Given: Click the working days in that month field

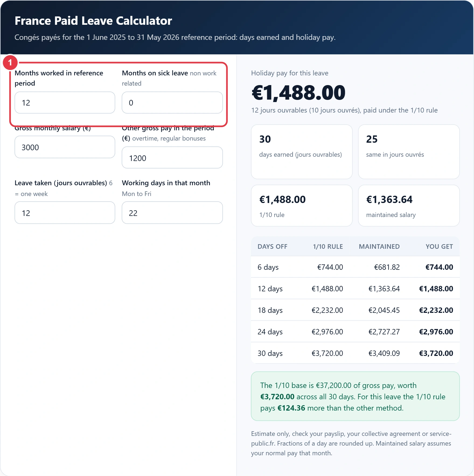Looking at the screenshot, I should point(172,213).
